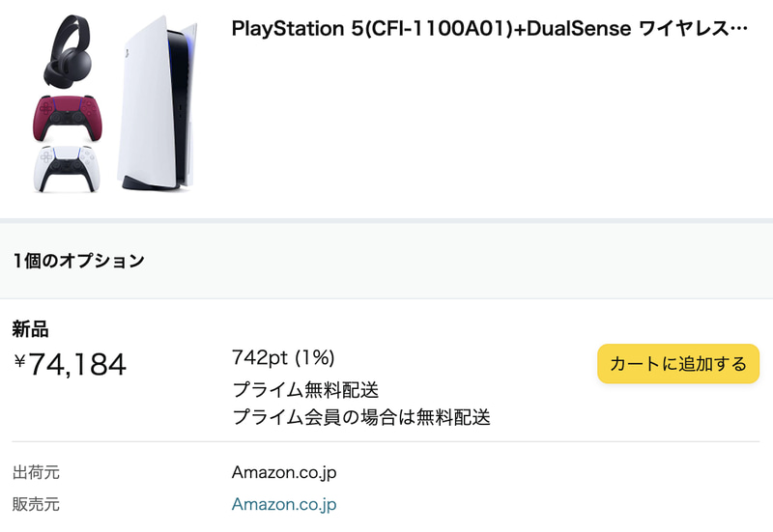
Task: Add the item with カートに追加する button
Action: coord(678,364)
